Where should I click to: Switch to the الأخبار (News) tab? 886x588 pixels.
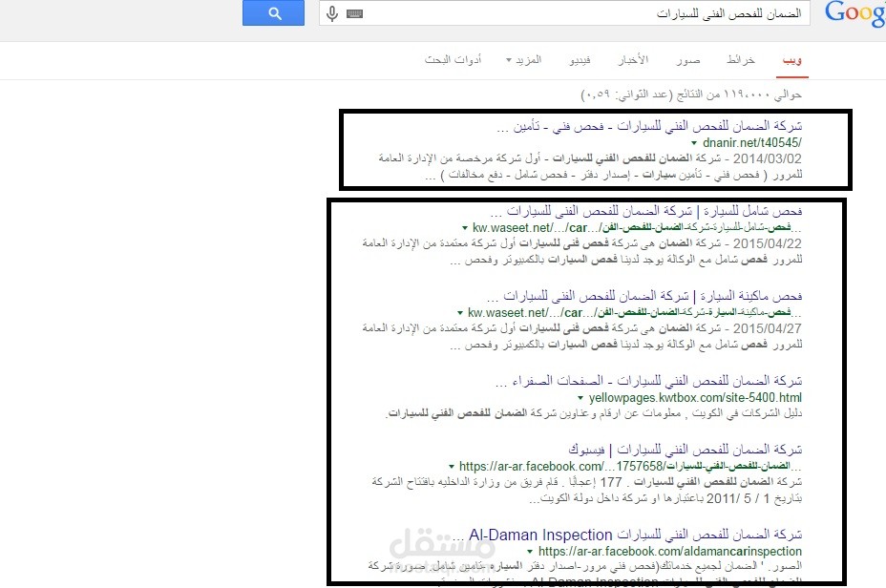click(633, 59)
